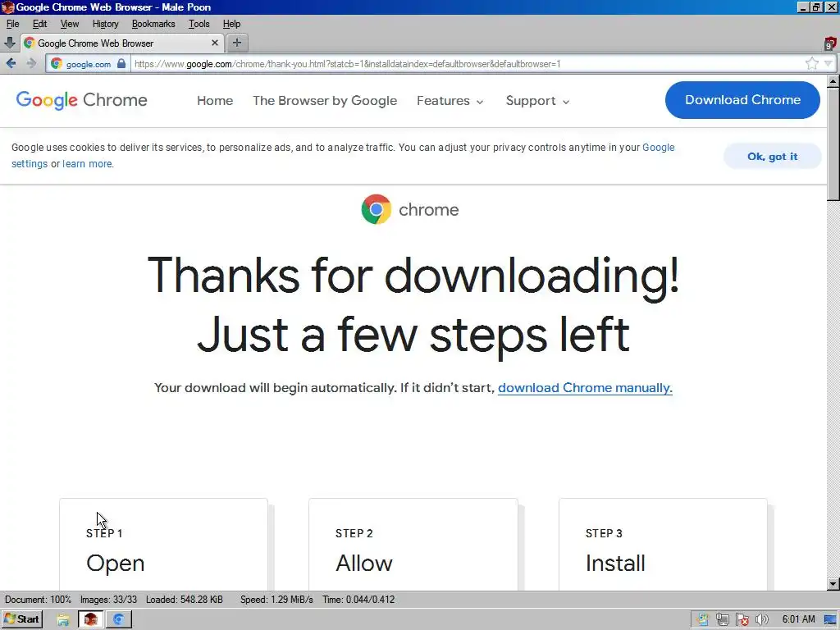
Task: Click the back navigation arrow
Action: tap(11, 64)
